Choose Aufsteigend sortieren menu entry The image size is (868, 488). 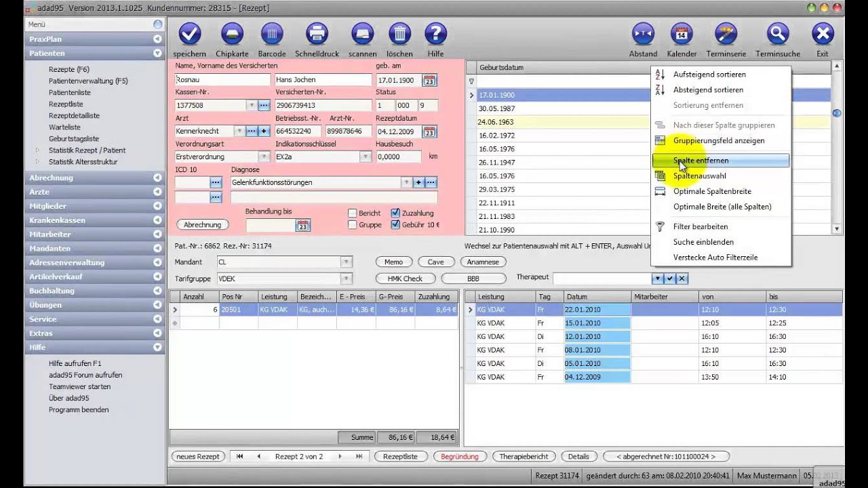point(709,75)
